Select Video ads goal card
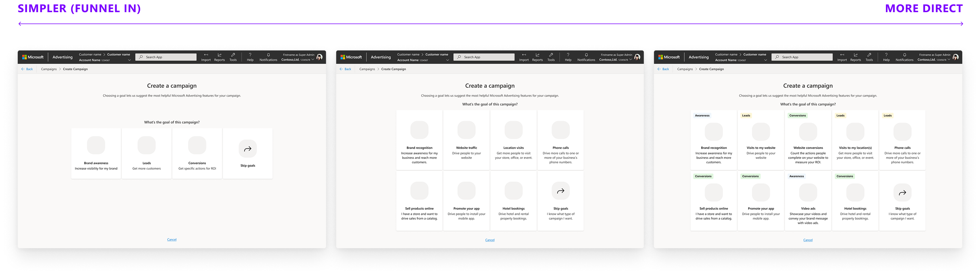 808,201
